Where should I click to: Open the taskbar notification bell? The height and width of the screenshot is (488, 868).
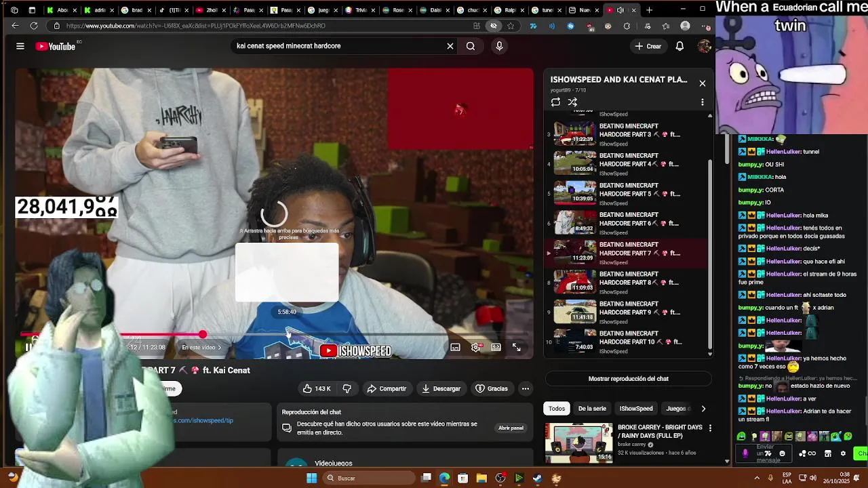click(856, 478)
